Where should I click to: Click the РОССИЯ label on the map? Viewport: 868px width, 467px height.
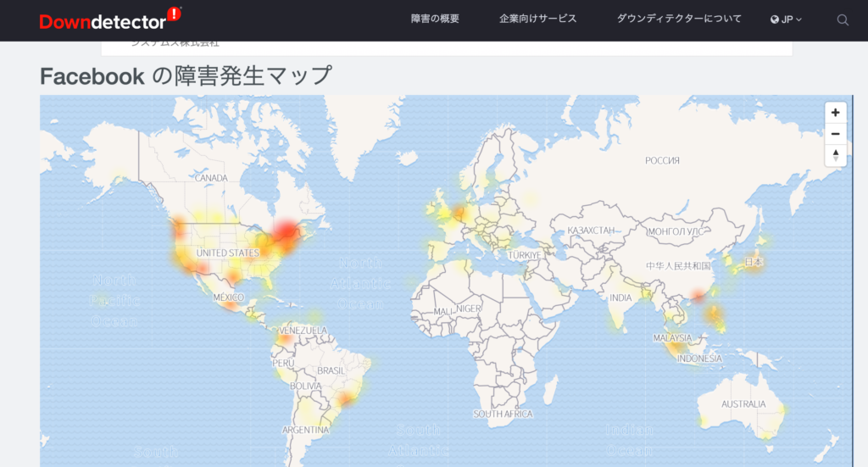click(663, 159)
